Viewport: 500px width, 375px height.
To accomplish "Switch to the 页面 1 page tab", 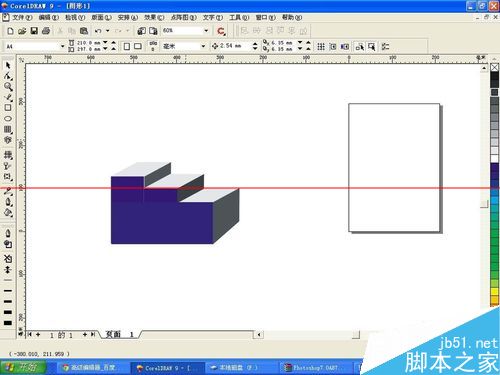I will [120, 334].
